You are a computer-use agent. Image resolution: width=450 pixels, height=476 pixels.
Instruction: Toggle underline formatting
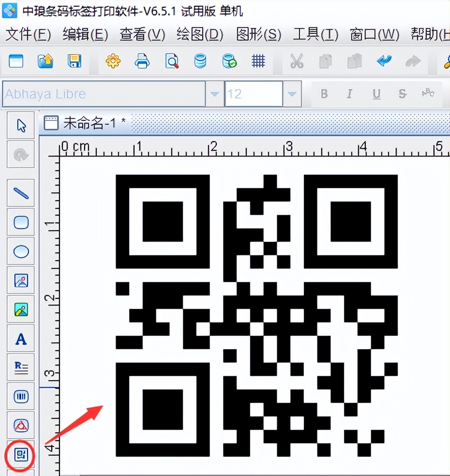pos(376,94)
